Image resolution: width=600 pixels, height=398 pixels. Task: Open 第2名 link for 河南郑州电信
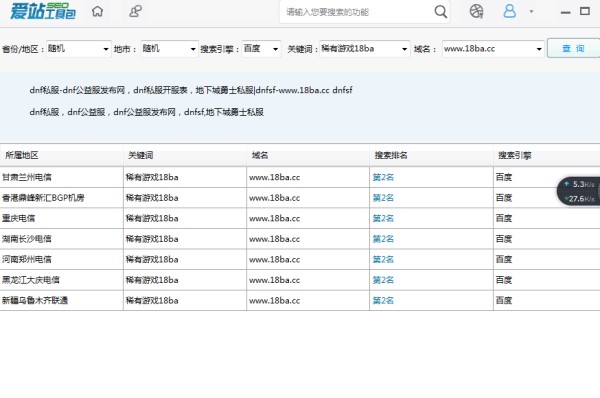click(x=383, y=259)
